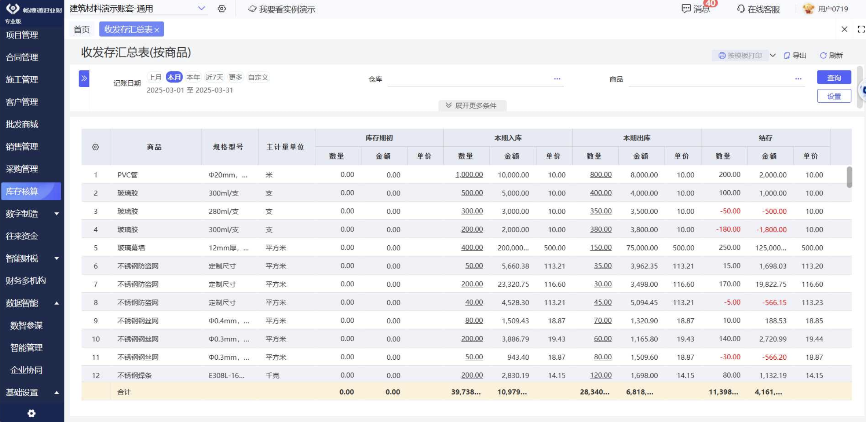This screenshot has height=425, width=868.
Task: Click the 商品 column header
Action: pyautogui.click(x=154, y=147)
